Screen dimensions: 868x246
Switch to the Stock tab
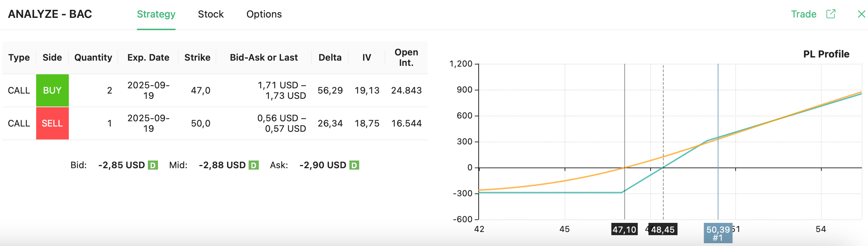click(211, 14)
